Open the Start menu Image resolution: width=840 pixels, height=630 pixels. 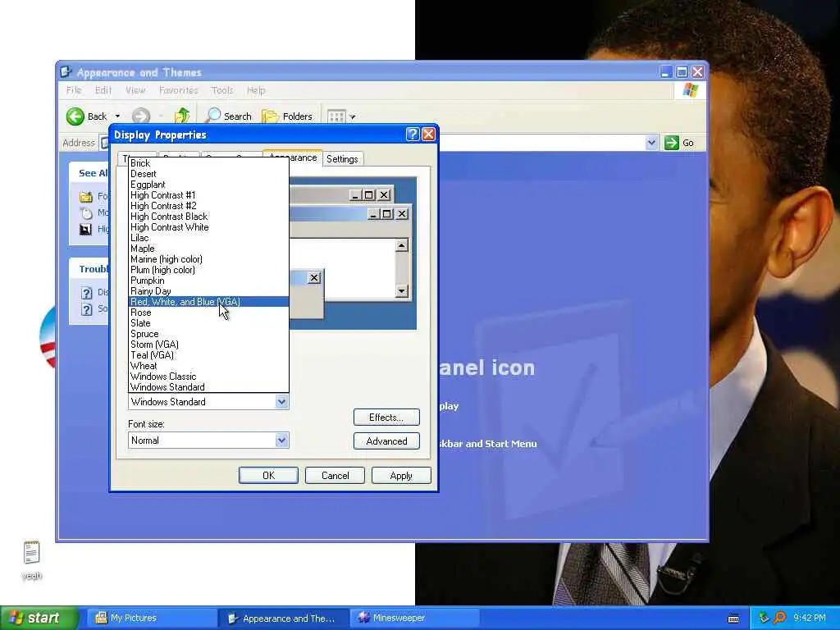click(x=38, y=618)
